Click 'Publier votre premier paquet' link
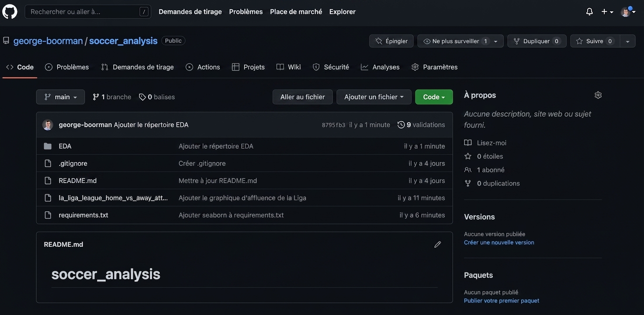 coord(502,301)
